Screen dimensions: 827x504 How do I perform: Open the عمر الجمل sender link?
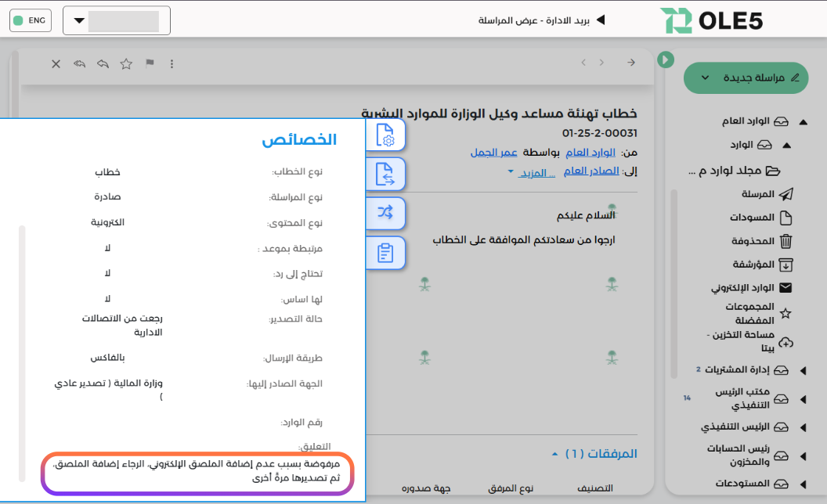[493, 153]
